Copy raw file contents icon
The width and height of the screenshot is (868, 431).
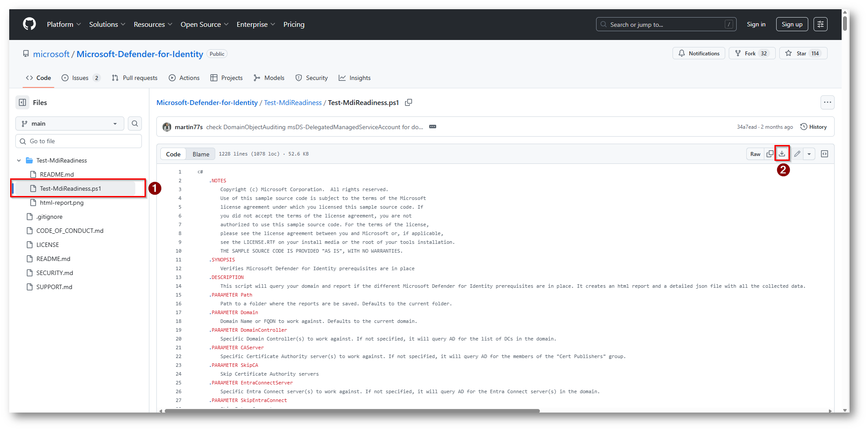click(x=770, y=154)
